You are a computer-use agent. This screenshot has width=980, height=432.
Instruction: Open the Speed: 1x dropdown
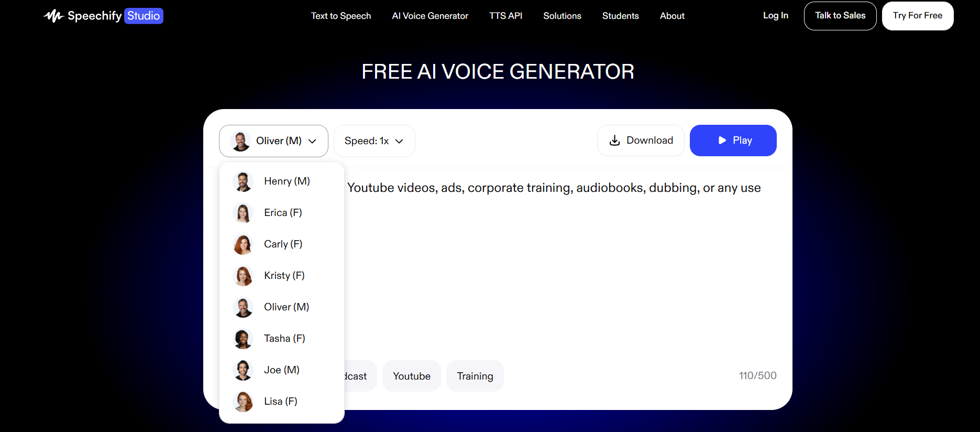pos(375,141)
